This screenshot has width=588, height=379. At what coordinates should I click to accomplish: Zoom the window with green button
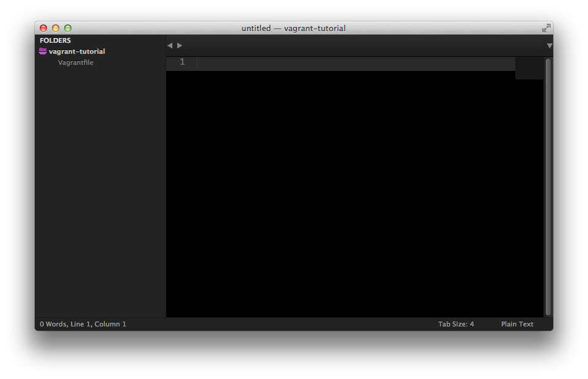pos(68,28)
